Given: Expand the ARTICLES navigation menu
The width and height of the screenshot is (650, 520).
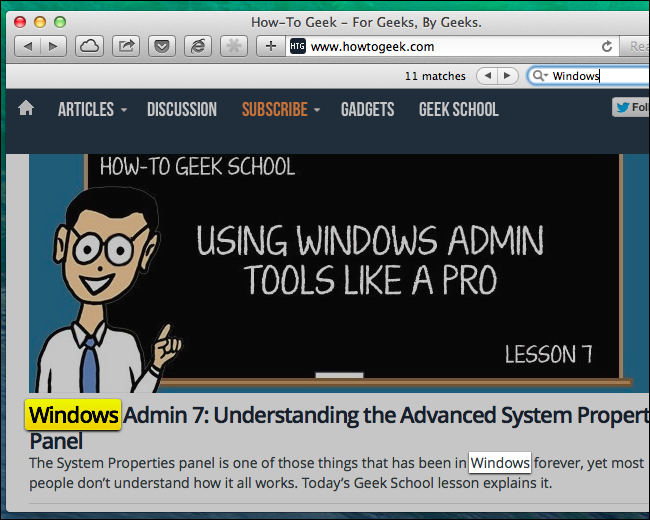Looking at the screenshot, I should coord(92,109).
